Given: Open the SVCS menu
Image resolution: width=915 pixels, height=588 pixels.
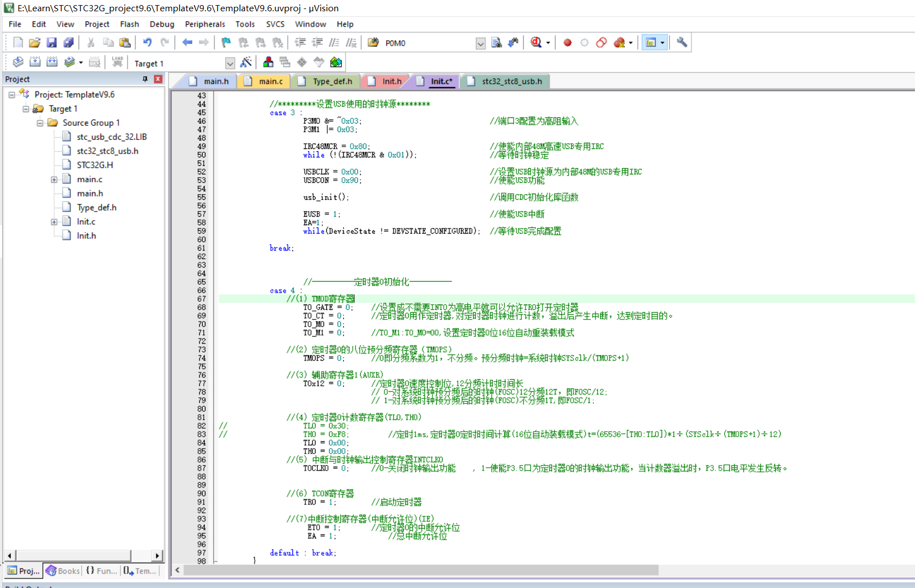Looking at the screenshot, I should tap(275, 24).
